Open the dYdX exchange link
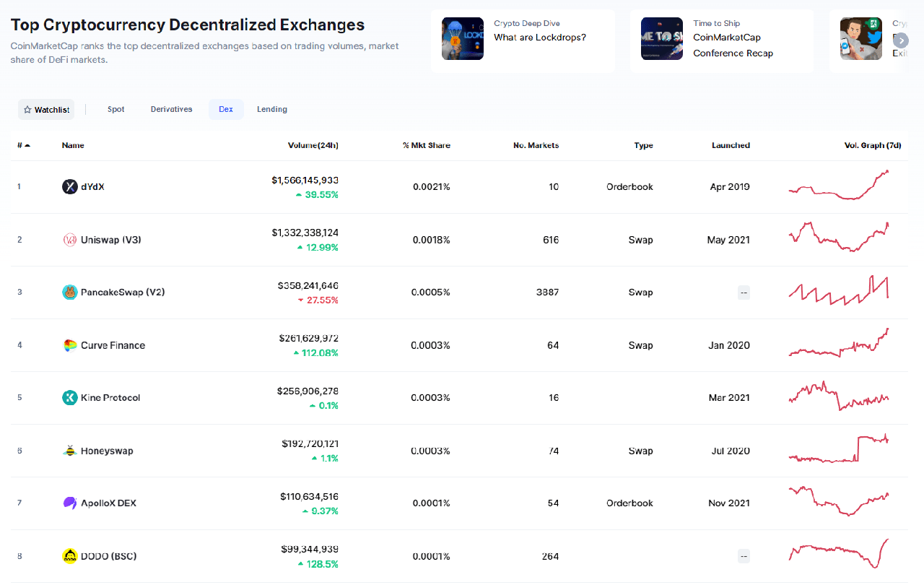This screenshot has width=924, height=585. [x=93, y=187]
